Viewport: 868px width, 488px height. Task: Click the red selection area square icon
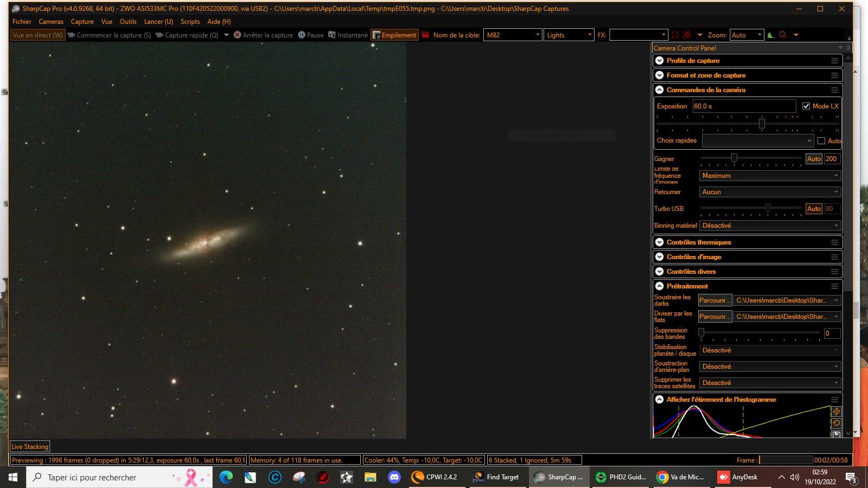675,35
